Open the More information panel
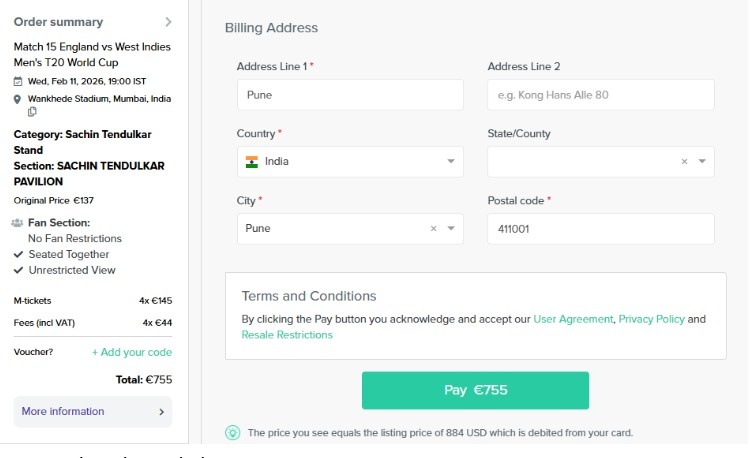The height and width of the screenshot is (458, 751). click(93, 412)
